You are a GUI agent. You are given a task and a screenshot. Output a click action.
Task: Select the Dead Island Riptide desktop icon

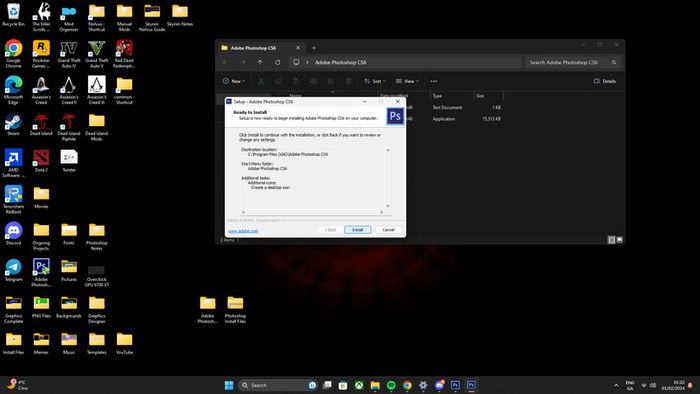click(69, 127)
